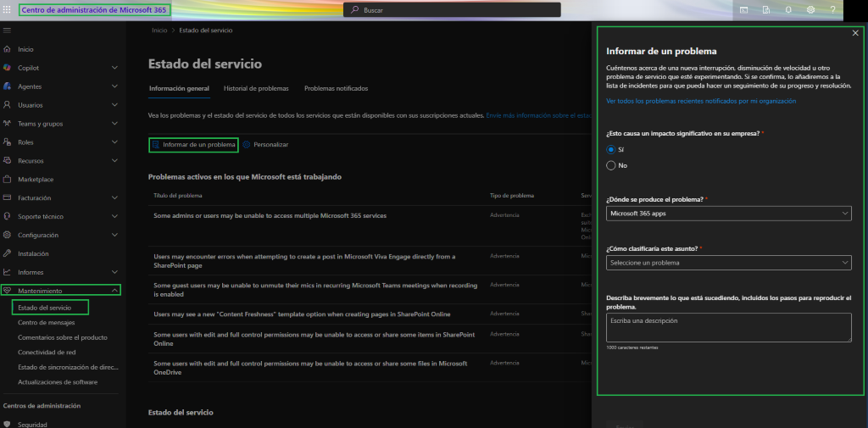Viewport: 868px width, 428px height.
Task: Click the Inicio breadcrumb link
Action: pos(159,31)
